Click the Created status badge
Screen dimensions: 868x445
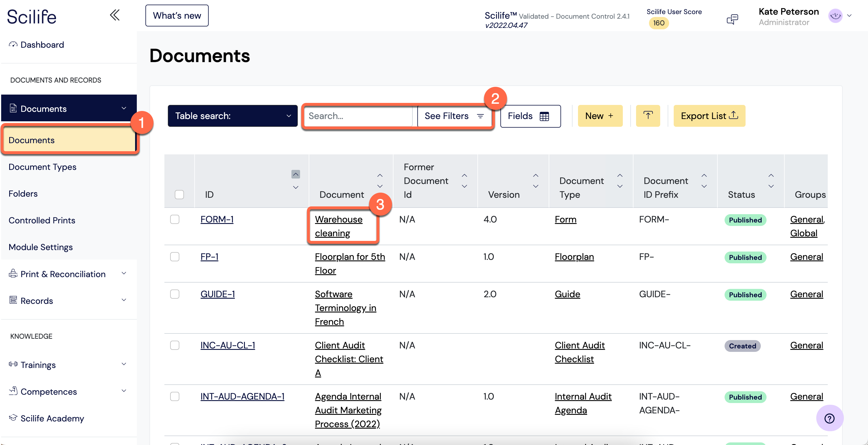(x=742, y=346)
